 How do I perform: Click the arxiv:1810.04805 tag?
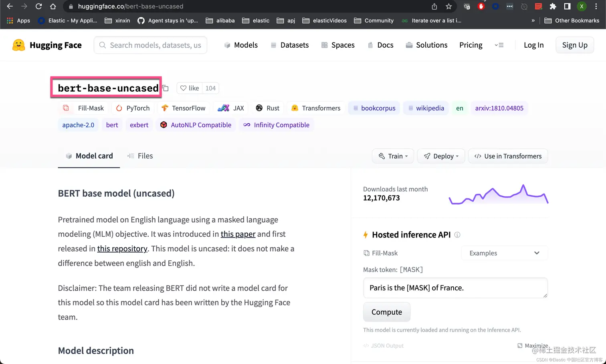(x=499, y=108)
